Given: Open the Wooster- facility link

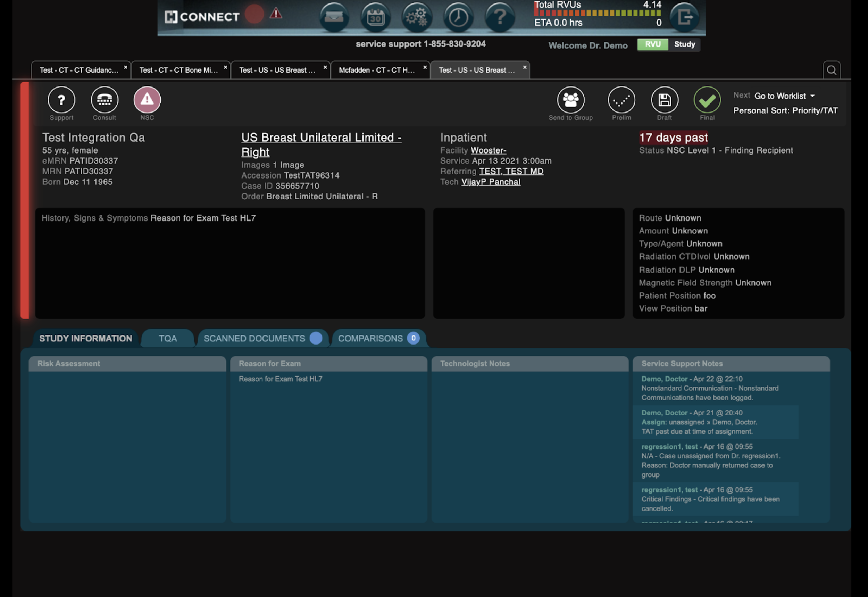Looking at the screenshot, I should click(x=488, y=150).
